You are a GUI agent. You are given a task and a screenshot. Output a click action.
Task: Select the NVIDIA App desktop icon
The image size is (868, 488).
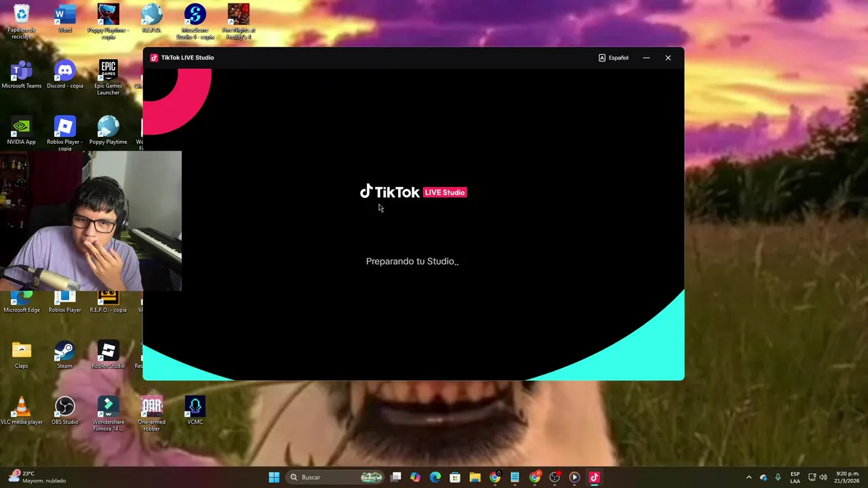tap(22, 131)
